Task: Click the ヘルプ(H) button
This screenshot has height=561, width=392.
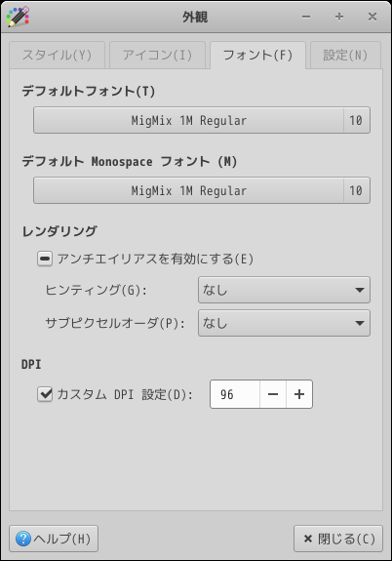Action: (x=54, y=539)
